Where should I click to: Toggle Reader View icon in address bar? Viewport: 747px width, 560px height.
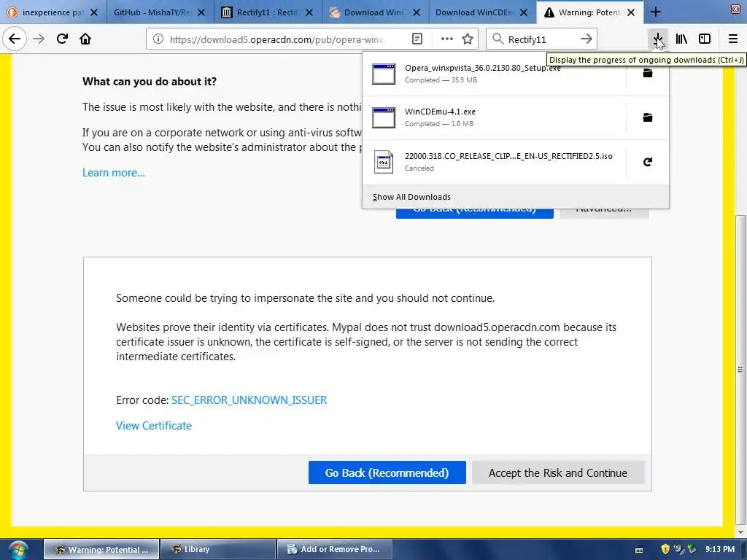click(417, 39)
